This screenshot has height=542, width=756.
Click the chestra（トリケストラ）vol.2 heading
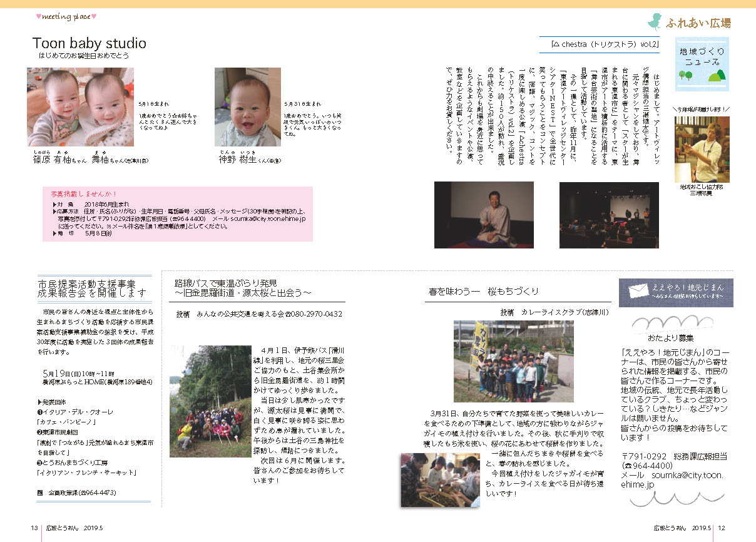point(606,44)
